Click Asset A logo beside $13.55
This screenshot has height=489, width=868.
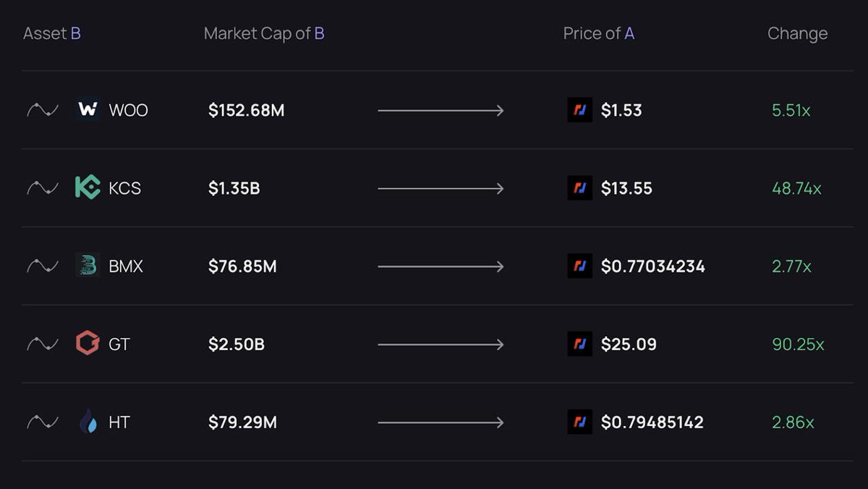pyautogui.click(x=579, y=188)
